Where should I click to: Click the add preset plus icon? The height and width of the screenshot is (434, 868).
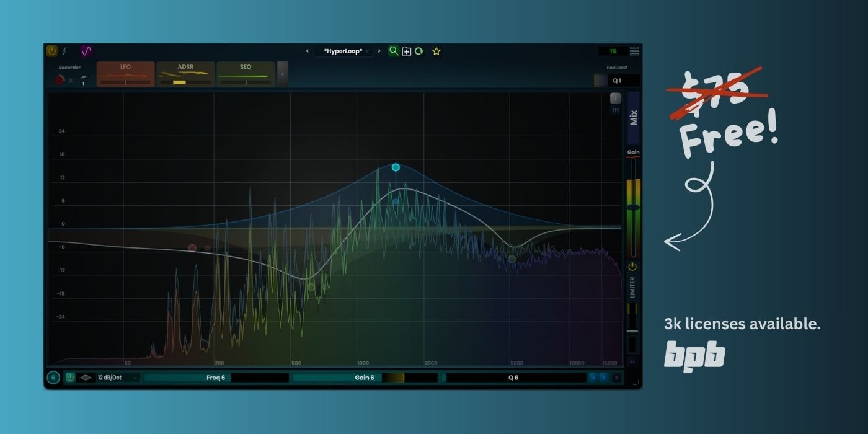[407, 51]
